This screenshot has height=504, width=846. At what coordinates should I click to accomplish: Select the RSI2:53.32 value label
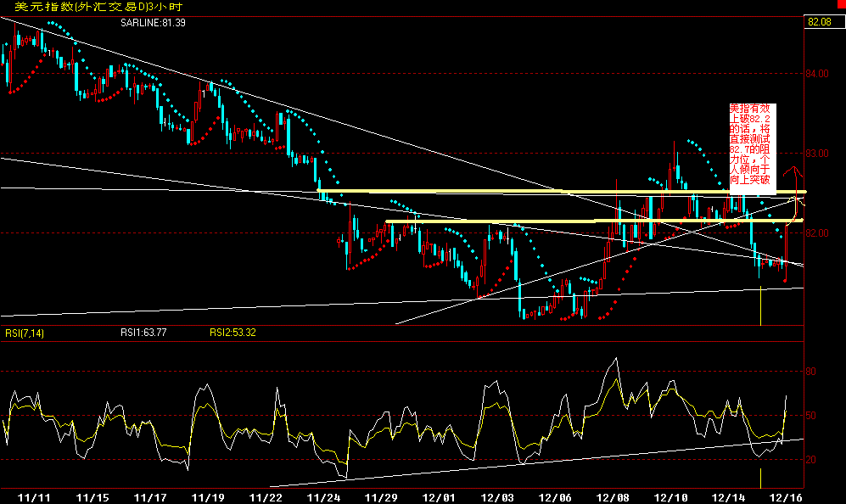pyautogui.click(x=233, y=333)
